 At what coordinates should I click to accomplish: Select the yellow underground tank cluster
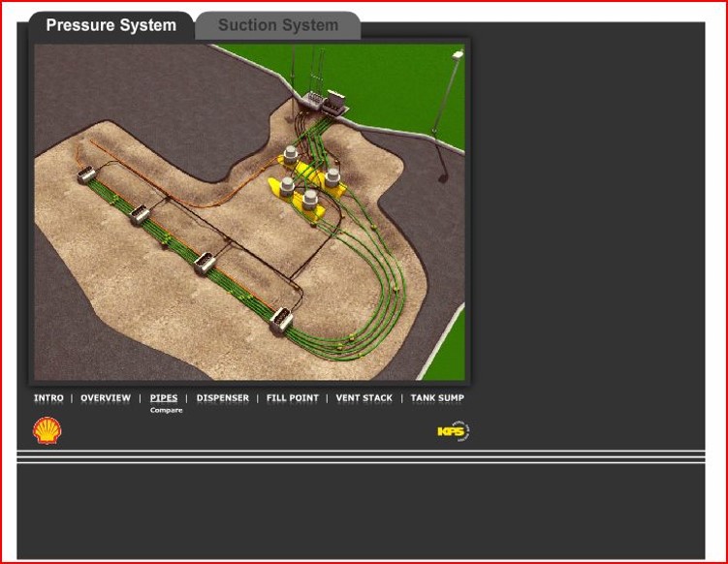point(307,184)
